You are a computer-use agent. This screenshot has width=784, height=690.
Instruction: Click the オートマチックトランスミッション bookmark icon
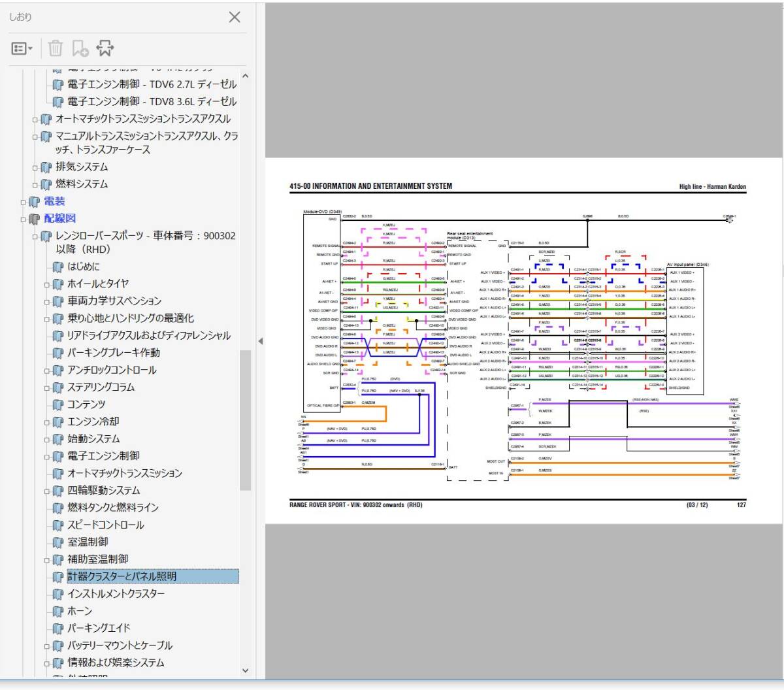57,474
